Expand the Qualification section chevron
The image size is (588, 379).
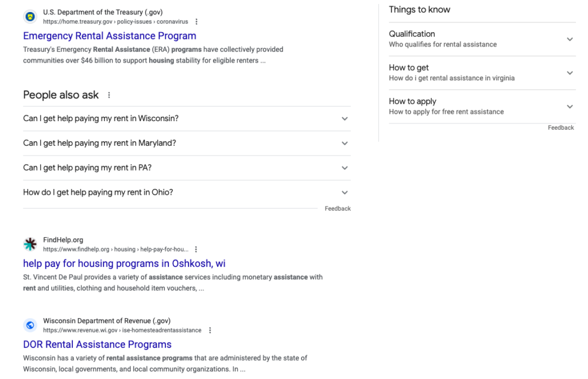coord(570,39)
